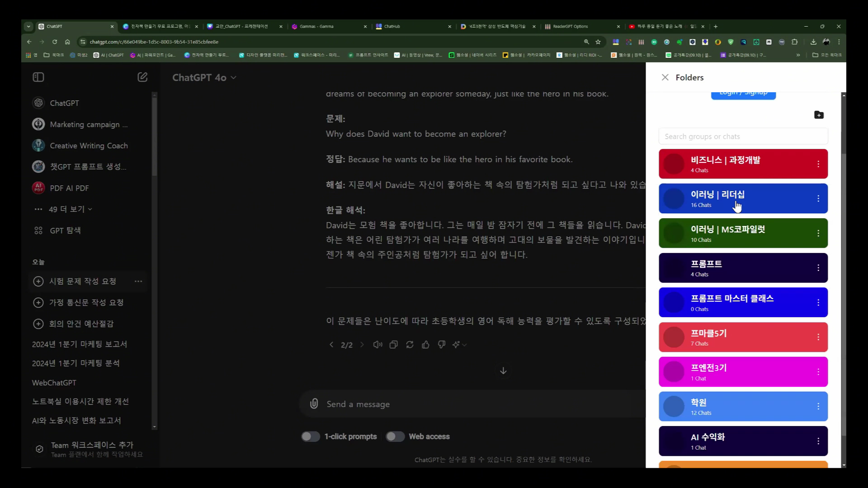Image resolution: width=868 pixels, height=488 pixels.
Task: Toggle the sidebar with the panel icon
Action: pyautogui.click(x=38, y=77)
